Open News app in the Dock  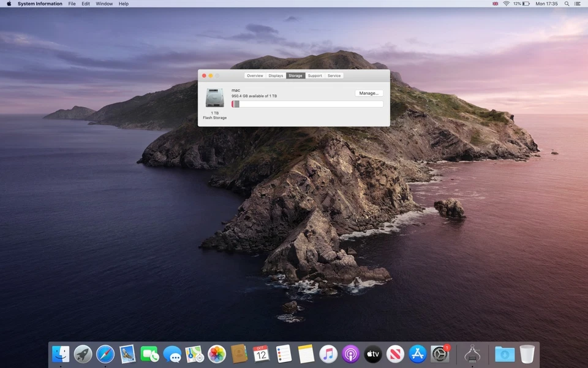[395, 354]
